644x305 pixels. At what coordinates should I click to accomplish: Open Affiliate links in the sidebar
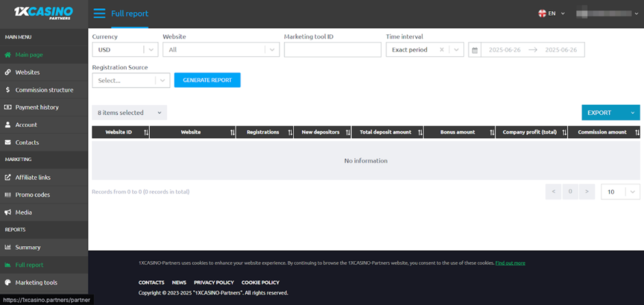coord(33,178)
